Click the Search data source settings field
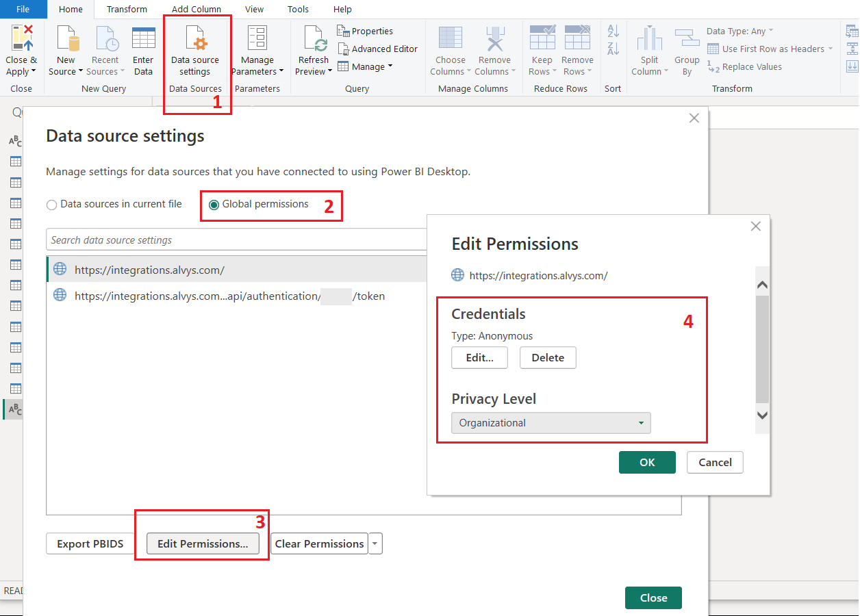 click(237, 240)
